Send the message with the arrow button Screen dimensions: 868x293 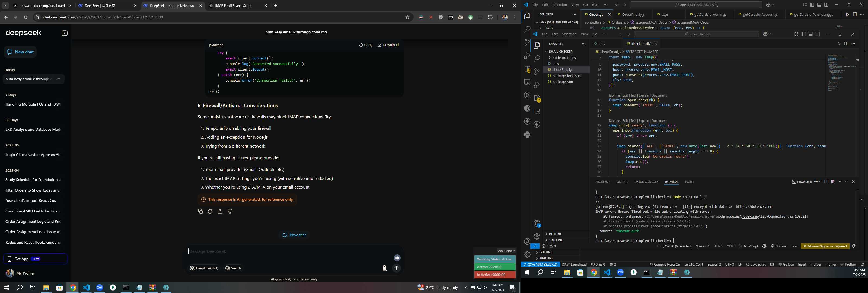[397, 268]
